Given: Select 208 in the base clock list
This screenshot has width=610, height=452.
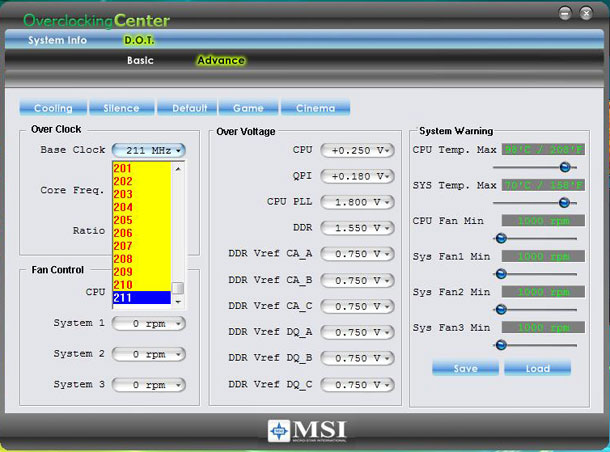Looking at the screenshot, I should pyautogui.click(x=142, y=259).
